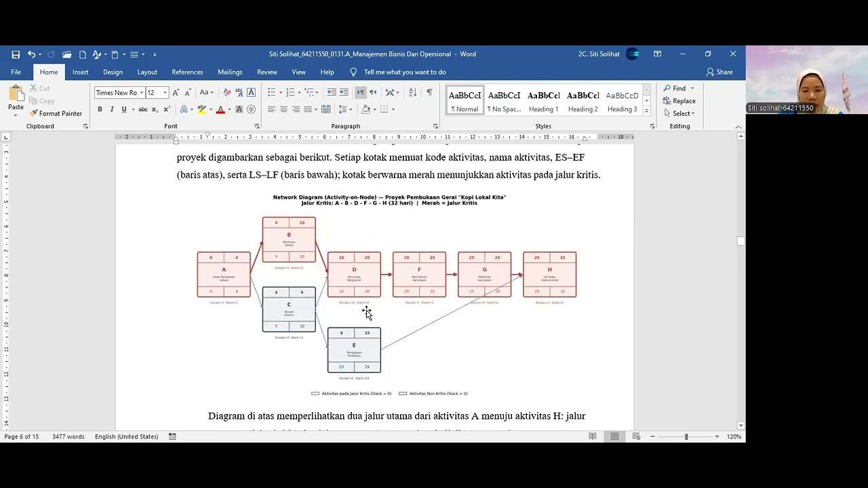
Task: Click the Share button
Action: point(719,72)
